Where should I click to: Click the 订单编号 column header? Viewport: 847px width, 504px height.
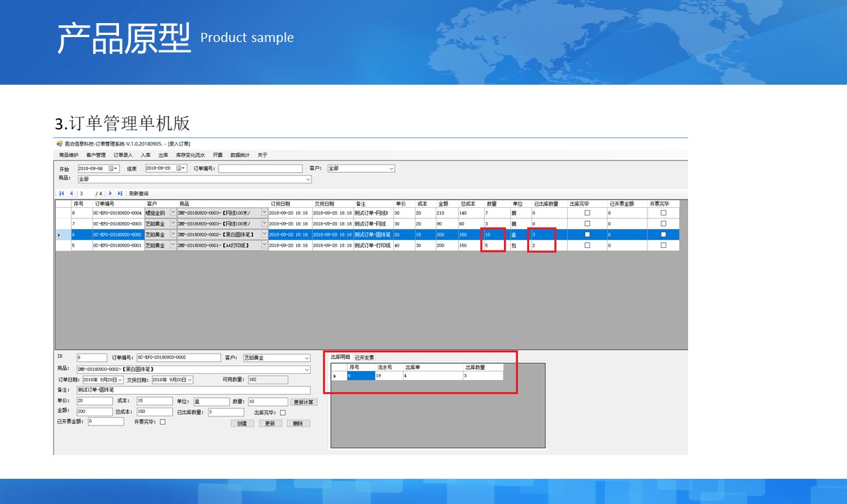pos(118,204)
